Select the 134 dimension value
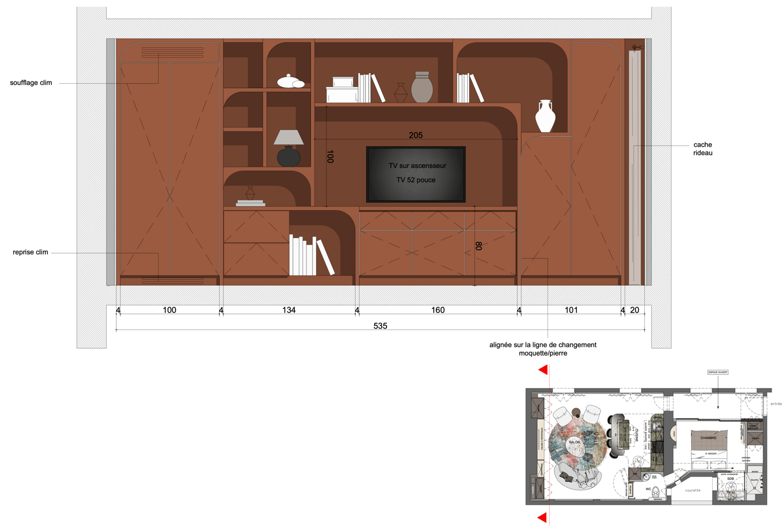 pos(289,310)
